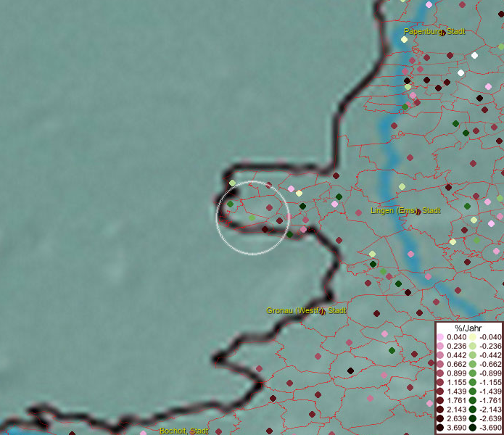Click the pink swatch beside 0.040
The width and height of the screenshot is (504, 435).
pos(440,337)
